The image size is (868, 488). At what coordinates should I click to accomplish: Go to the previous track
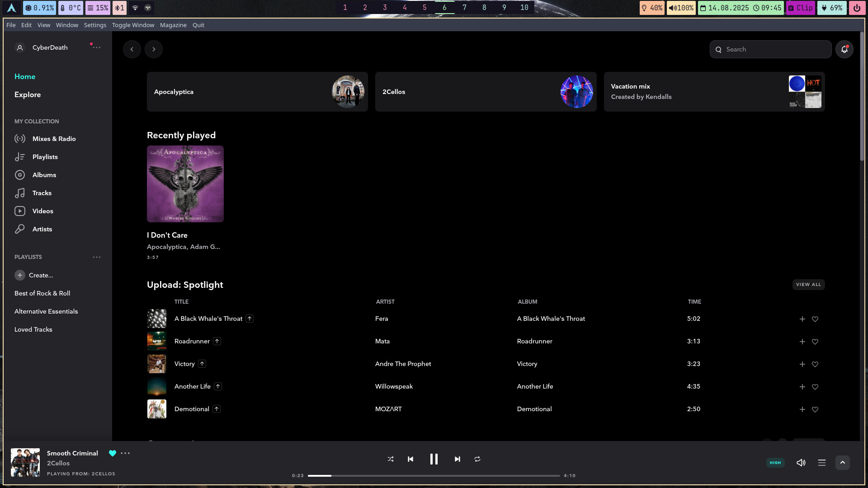[410, 459]
